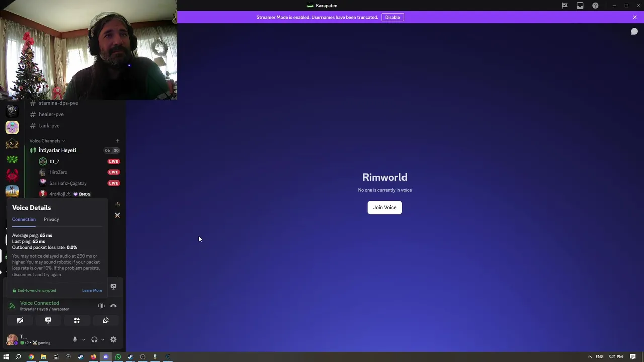The image size is (644, 362).
Task: Open your user profile avatar
Action: tap(12, 340)
